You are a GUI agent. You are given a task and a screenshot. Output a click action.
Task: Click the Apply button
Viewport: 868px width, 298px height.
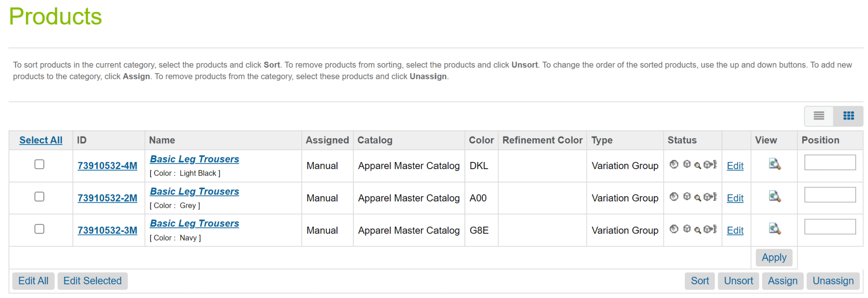click(x=774, y=257)
